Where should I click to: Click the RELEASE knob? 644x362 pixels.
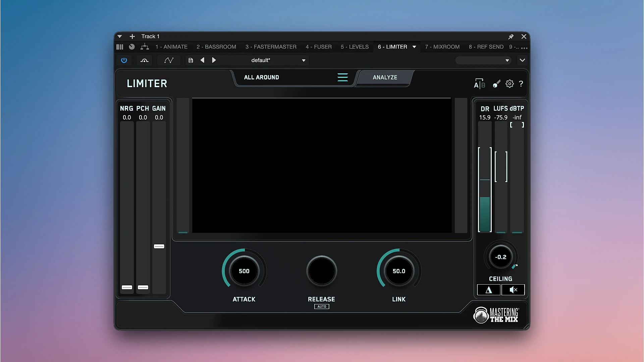coord(322,271)
